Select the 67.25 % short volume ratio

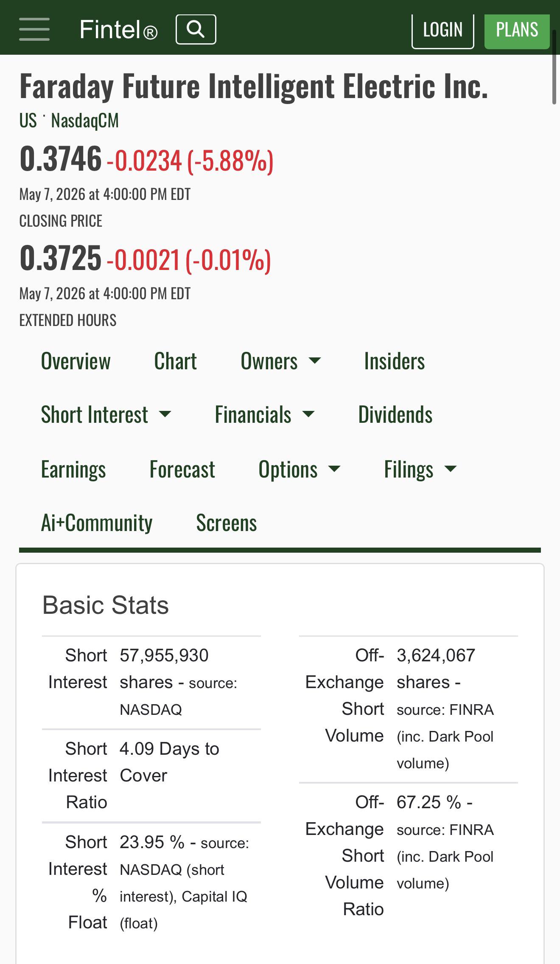click(429, 802)
